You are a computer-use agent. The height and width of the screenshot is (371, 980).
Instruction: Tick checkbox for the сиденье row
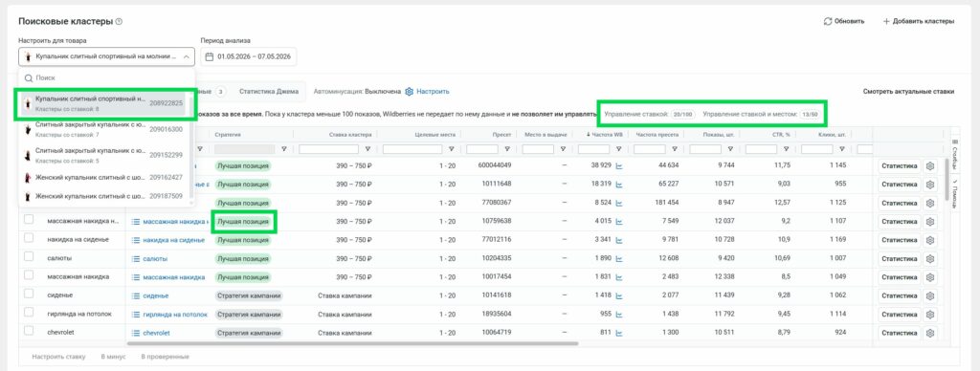click(x=28, y=295)
